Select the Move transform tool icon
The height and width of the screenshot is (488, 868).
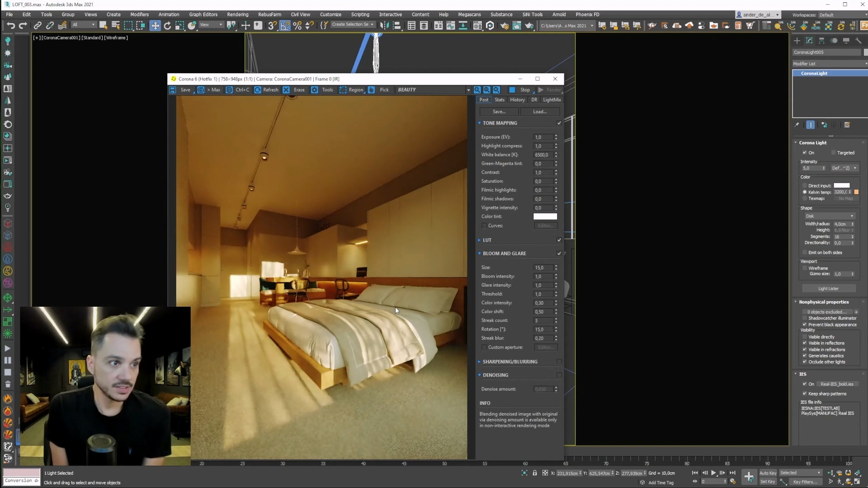click(x=155, y=26)
